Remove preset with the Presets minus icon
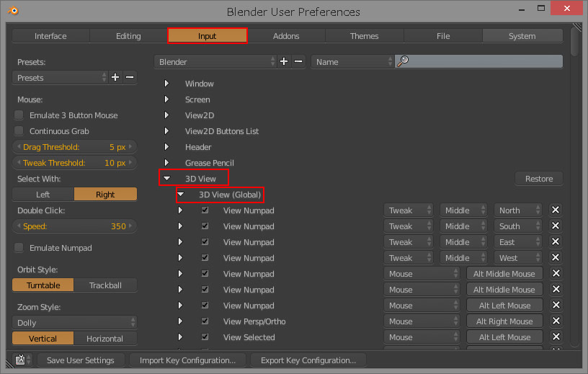Viewport: 588px width, 374px height. [130, 77]
